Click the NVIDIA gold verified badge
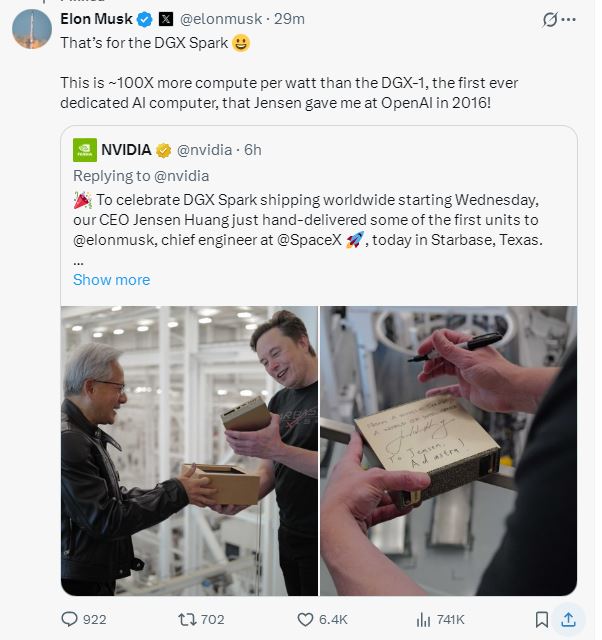Screen dimensions: 602x640 click(162, 150)
